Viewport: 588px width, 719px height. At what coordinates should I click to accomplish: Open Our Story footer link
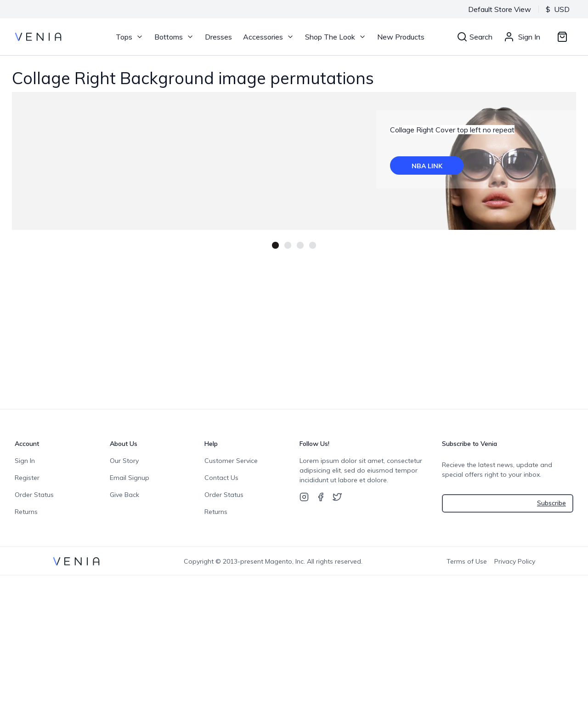(x=124, y=461)
